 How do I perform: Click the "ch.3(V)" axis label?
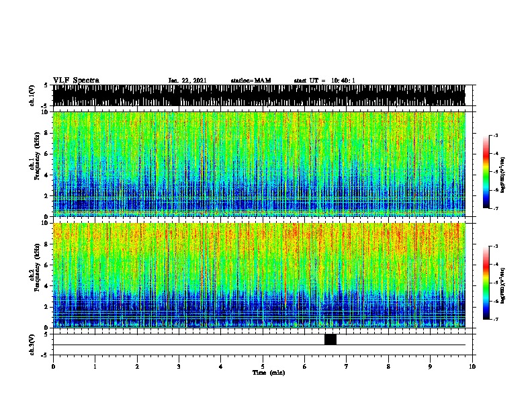click(x=32, y=345)
